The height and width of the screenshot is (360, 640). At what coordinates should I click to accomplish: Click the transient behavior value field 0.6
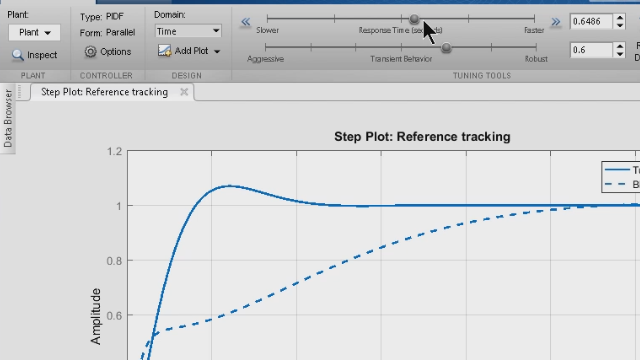[591, 50]
